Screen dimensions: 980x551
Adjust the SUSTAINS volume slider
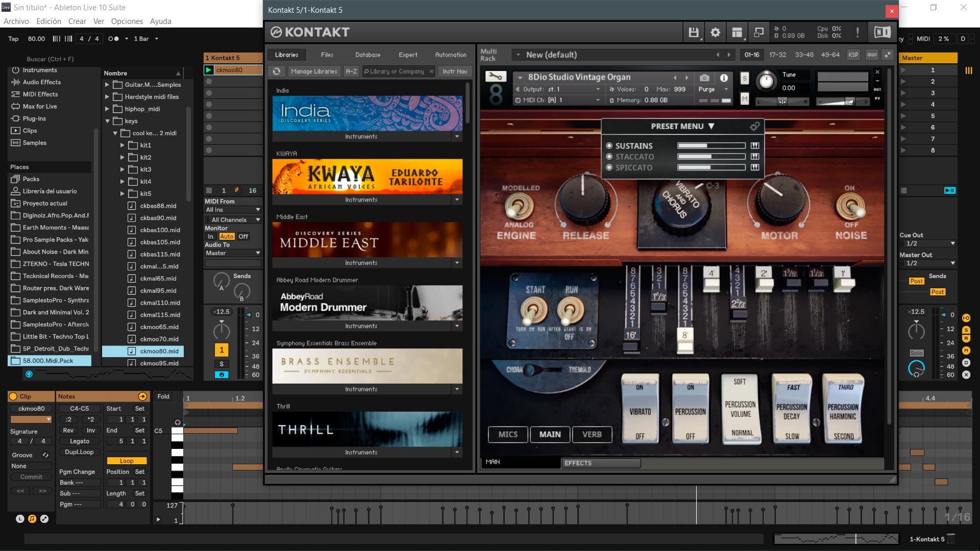[x=711, y=146]
